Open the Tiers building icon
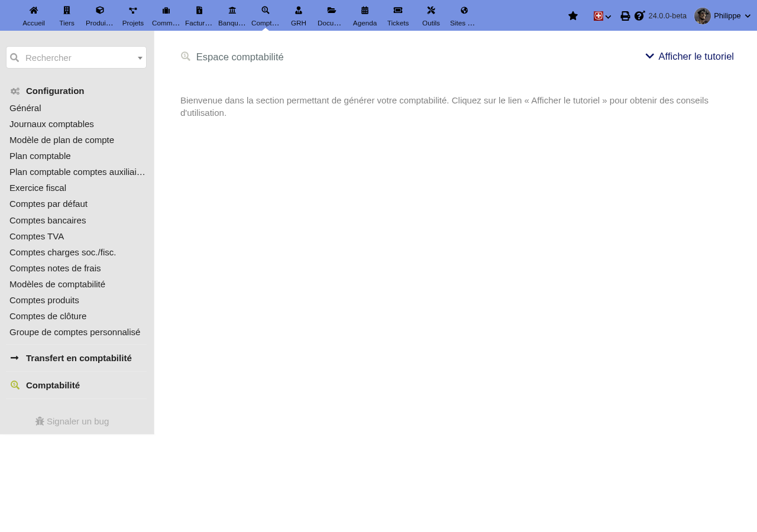 [67, 10]
